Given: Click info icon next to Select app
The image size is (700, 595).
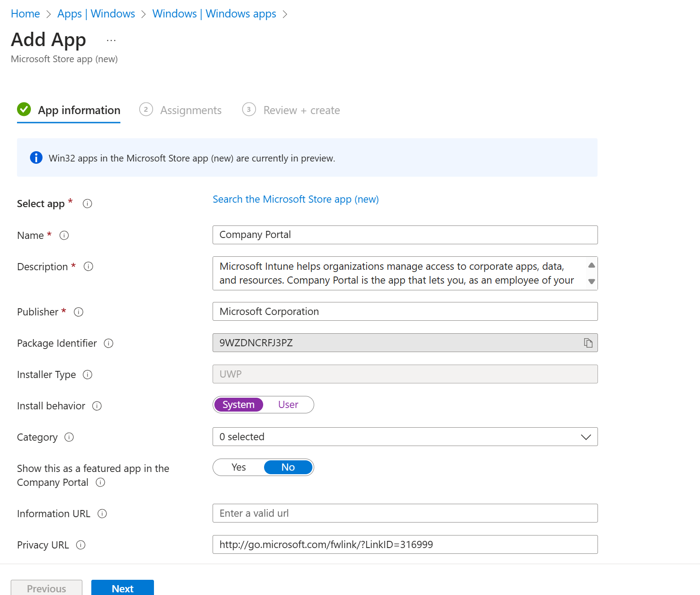Looking at the screenshot, I should (x=87, y=204).
